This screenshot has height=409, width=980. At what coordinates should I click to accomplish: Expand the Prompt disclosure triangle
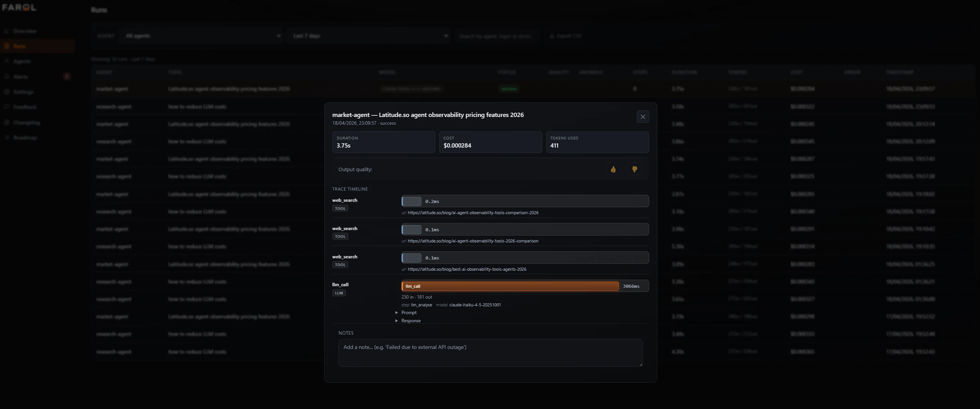tap(397, 313)
